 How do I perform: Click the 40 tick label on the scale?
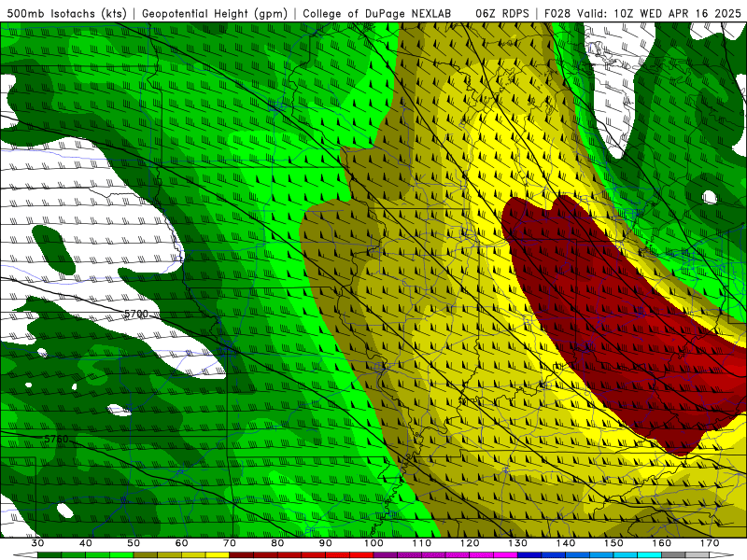click(x=86, y=543)
